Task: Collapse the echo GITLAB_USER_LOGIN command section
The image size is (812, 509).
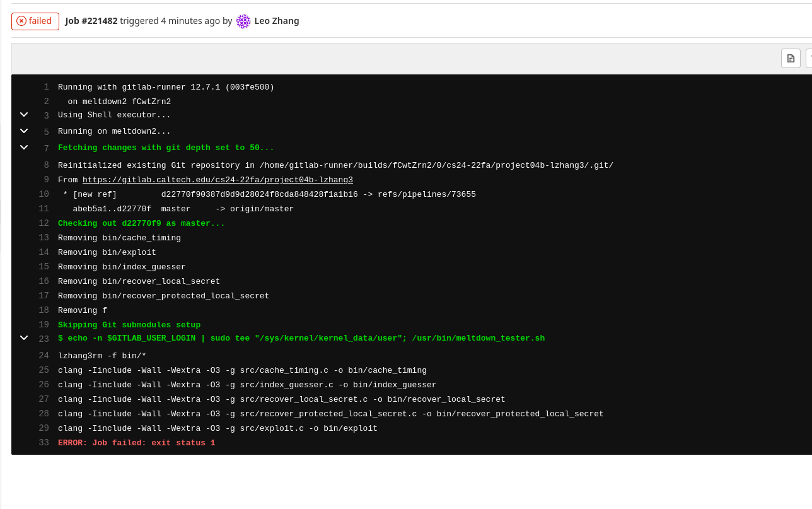Action: point(24,338)
